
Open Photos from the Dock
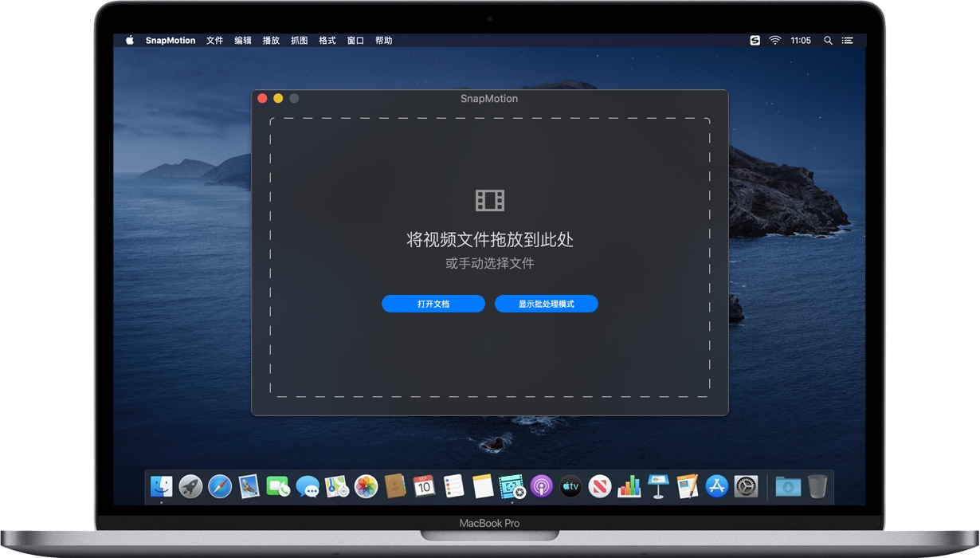pyautogui.click(x=364, y=486)
